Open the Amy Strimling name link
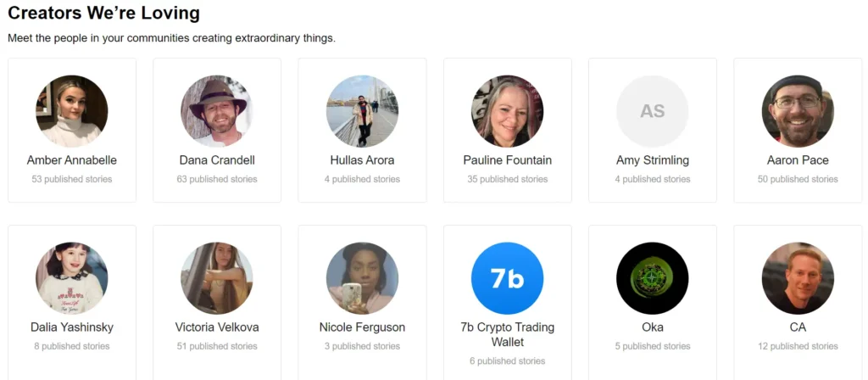Screen dimensions: 868x380 tap(652, 160)
